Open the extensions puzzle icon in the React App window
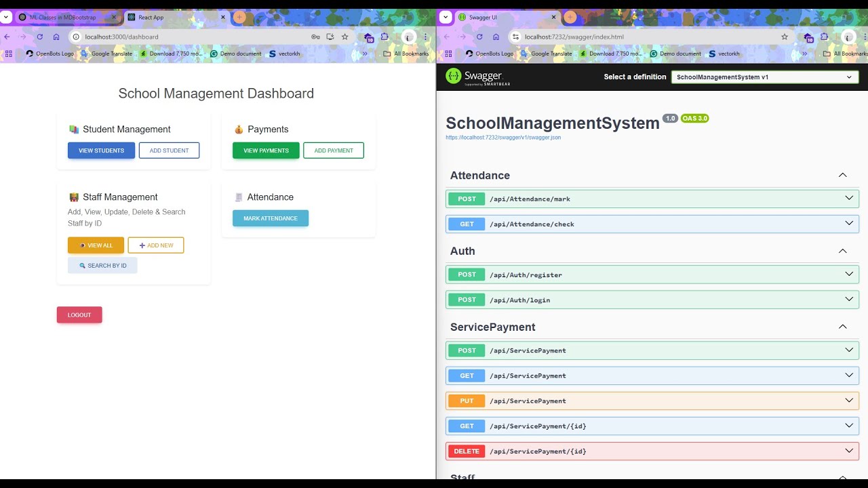The width and height of the screenshot is (868, 488). pos(384,37)
